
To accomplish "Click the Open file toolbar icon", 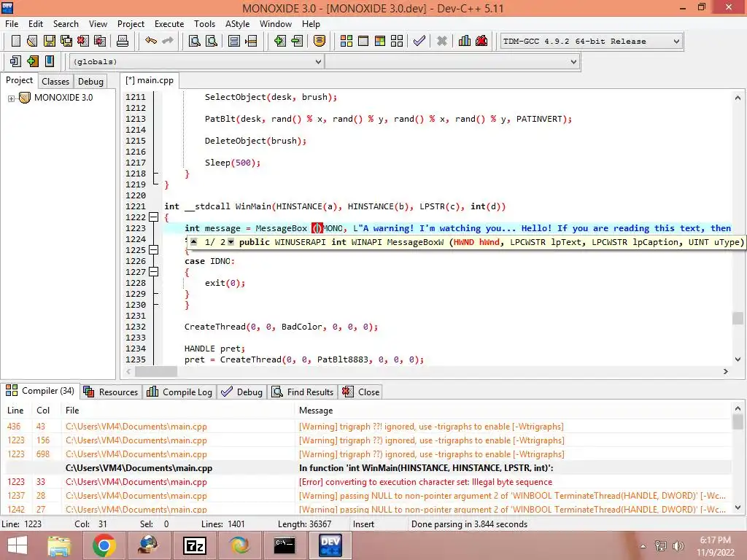I will (x=32, y=41).
